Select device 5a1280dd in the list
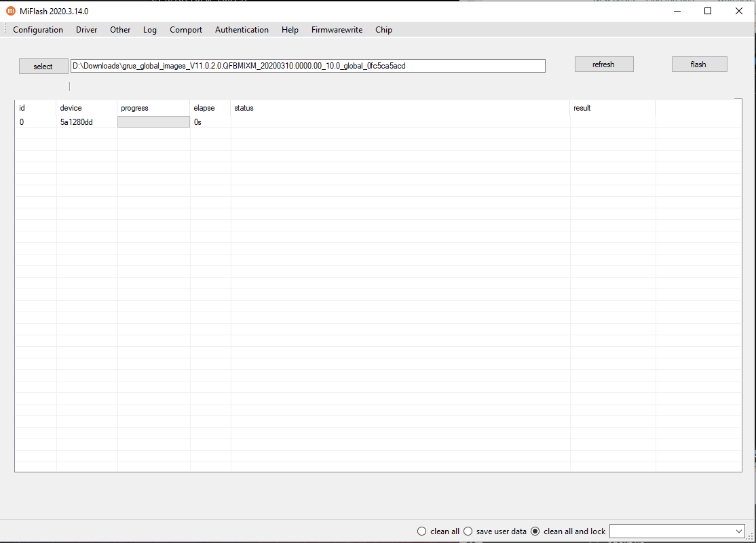This screenshot has height=543, width=756. pos(77,122)
